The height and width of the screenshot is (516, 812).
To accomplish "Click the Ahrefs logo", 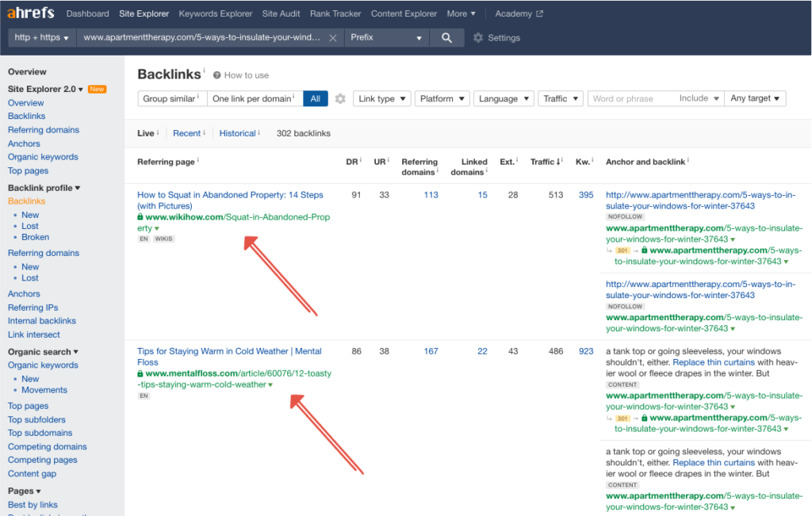I will (32, 13).
